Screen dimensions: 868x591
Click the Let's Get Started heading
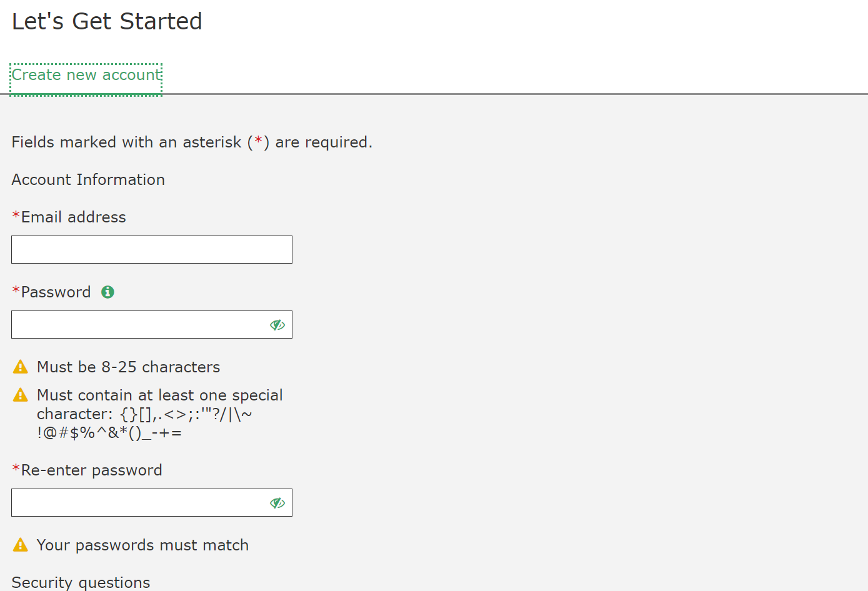[x=107, y=21]
